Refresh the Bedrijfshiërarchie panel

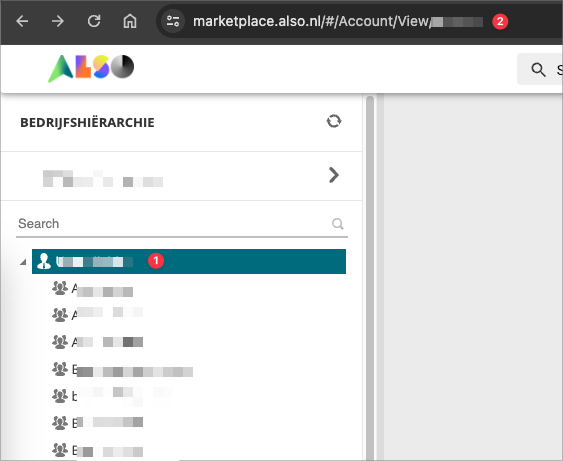334,121
